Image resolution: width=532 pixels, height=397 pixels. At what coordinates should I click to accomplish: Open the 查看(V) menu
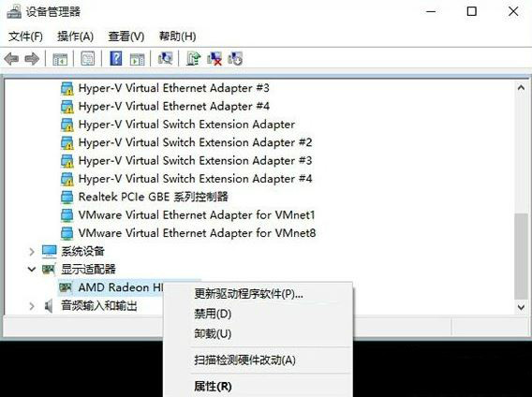tap(126, 37)
